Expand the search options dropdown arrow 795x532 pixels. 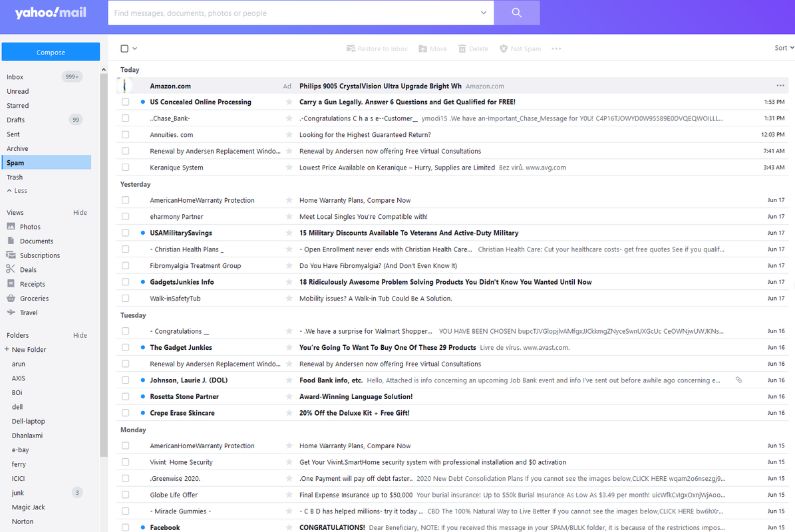tap(484, 13)
